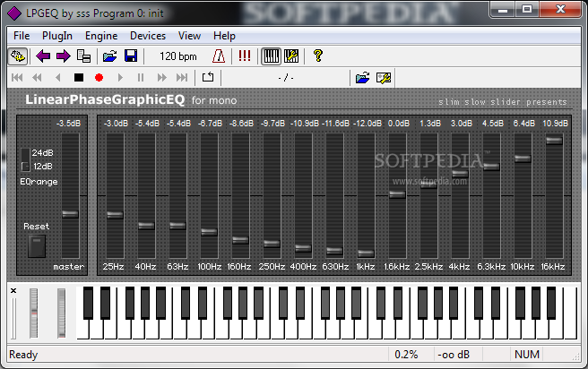This screenshot has height=369, width=588.
Task: Start recording with red circle
Action: coord(99,78)
